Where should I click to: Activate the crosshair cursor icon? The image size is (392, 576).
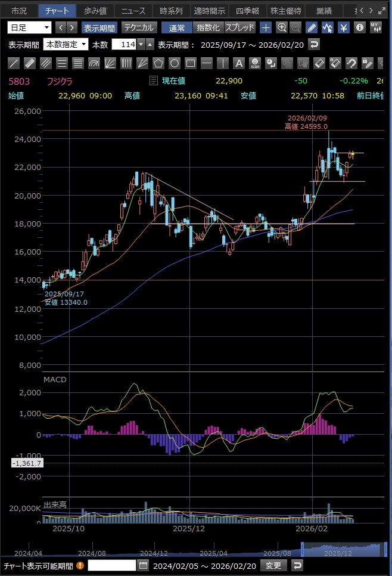pos(266,27)
